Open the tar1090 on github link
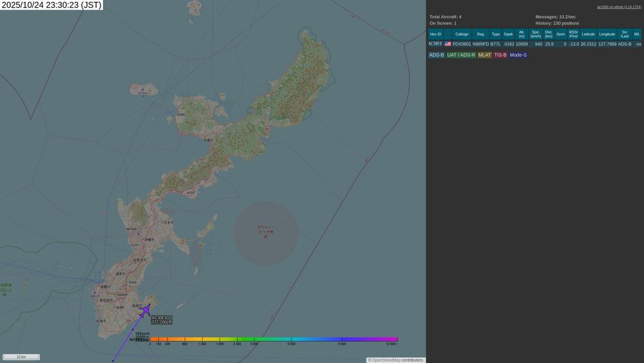Viewport: 644px width, 363px height. [x=618, y=7]
